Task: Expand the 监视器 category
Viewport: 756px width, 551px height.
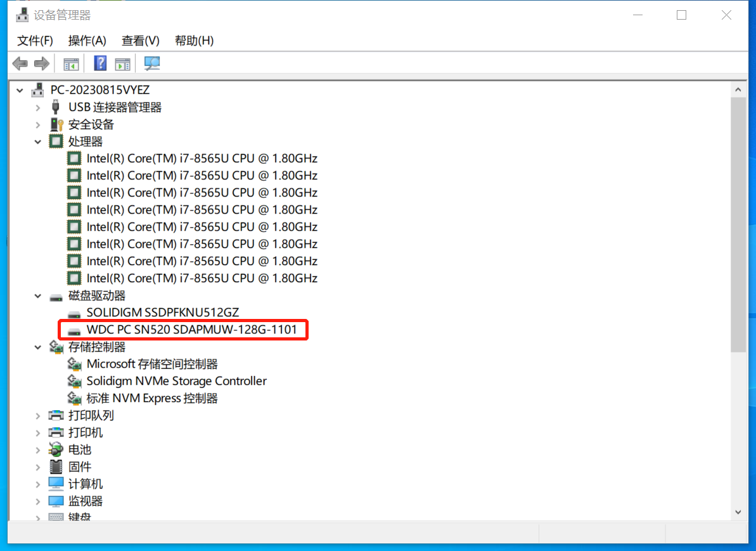Action: [38, 502]
